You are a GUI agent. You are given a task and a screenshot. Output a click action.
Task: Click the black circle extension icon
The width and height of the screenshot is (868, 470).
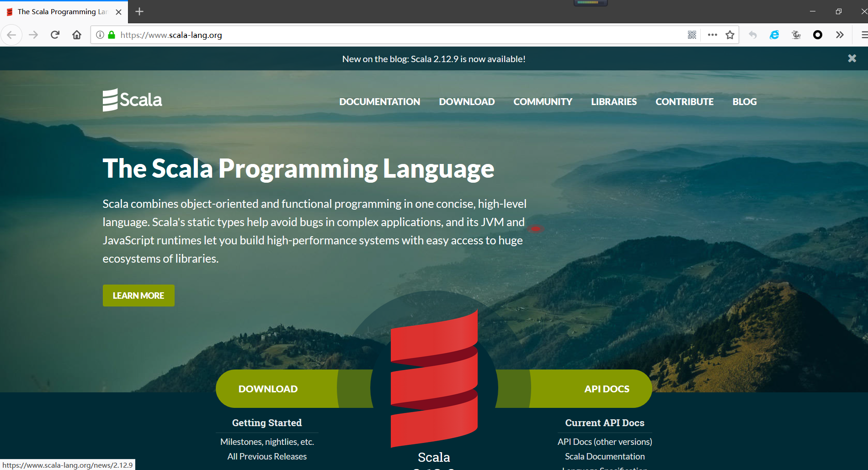[818, 35]
